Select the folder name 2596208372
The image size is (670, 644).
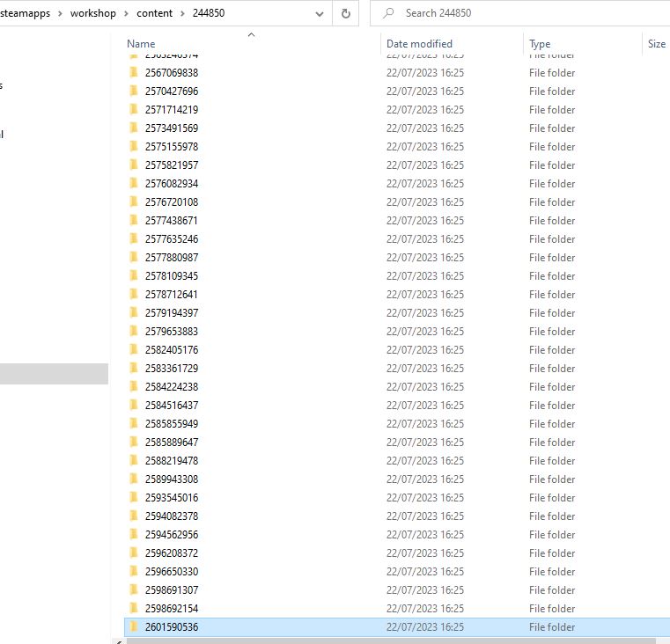click(172, 553)
